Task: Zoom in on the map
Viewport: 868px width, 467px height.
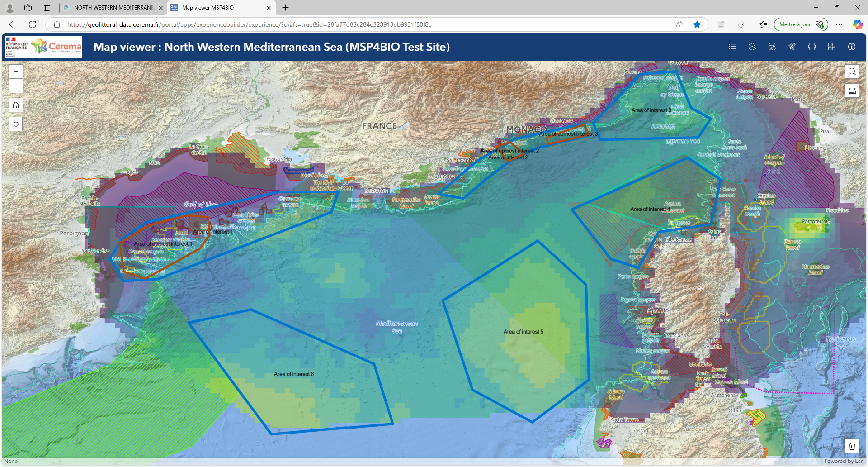Action: click(x=16, y=71)
